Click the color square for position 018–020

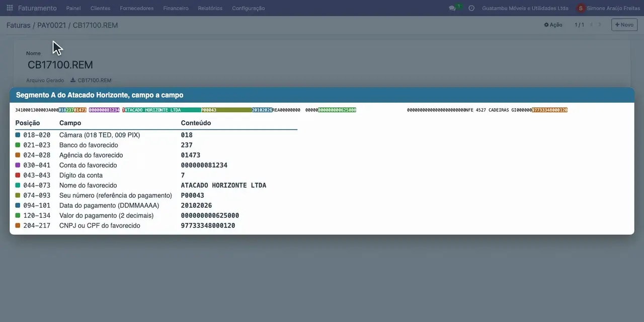tap(18, 135)
